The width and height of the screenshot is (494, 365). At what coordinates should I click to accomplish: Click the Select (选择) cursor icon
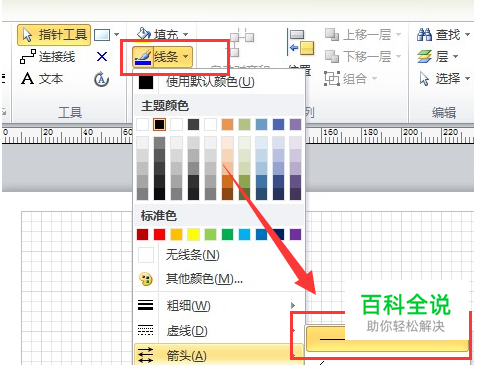pos(424,79)
